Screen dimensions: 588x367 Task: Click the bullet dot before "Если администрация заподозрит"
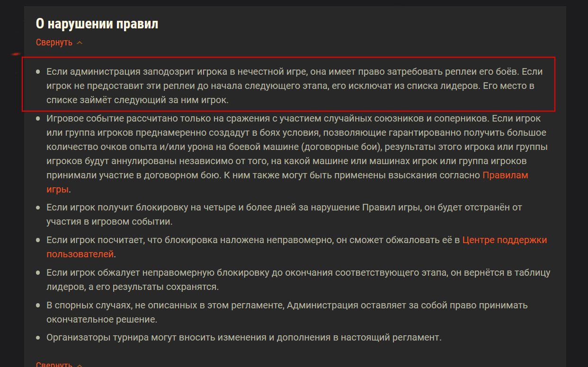tap(38, 72)
